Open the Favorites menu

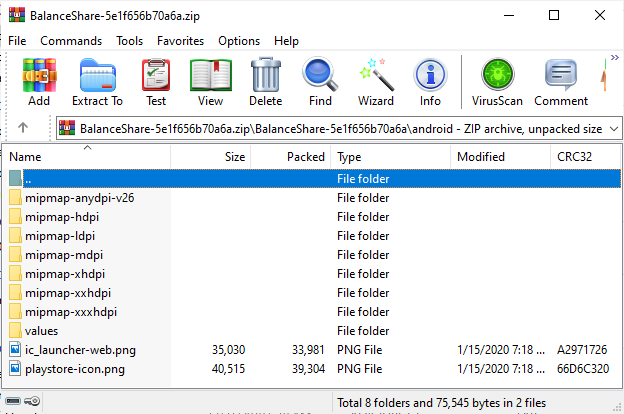tap(180, 41)
